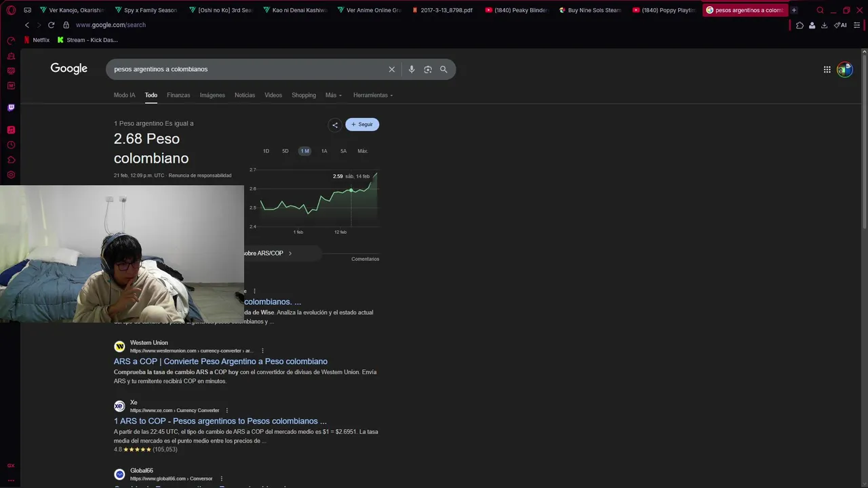
Task: Open more options for Xe result
Action: pyautogui.click(x=227, y=411)
